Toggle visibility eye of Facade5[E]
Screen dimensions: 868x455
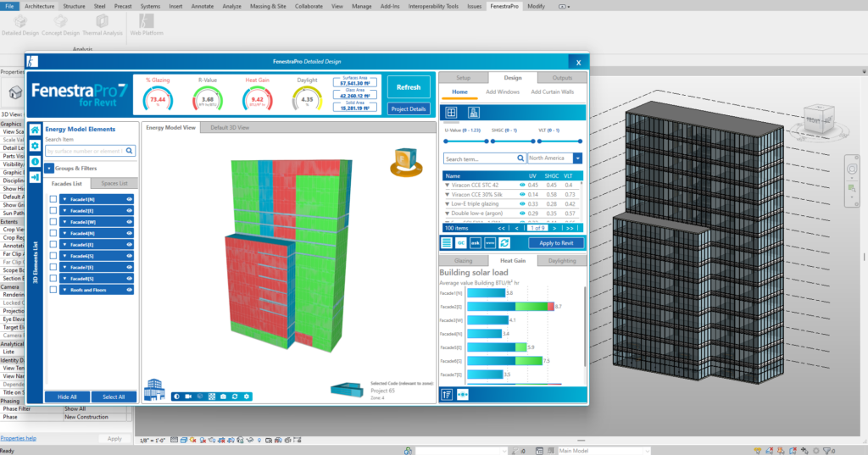129,244
